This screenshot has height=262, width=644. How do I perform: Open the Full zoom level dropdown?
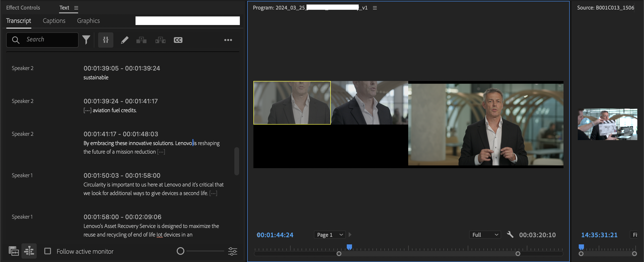point(484,235)
